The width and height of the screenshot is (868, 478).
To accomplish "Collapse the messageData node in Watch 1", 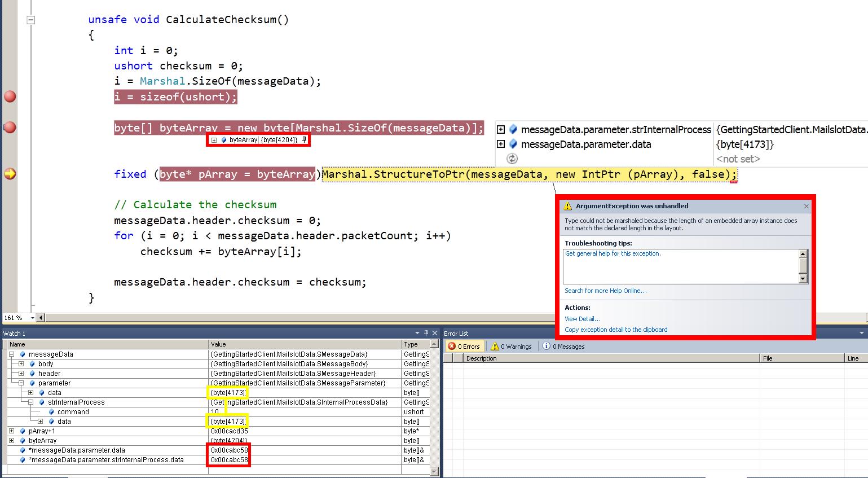I will coord(11,354).
